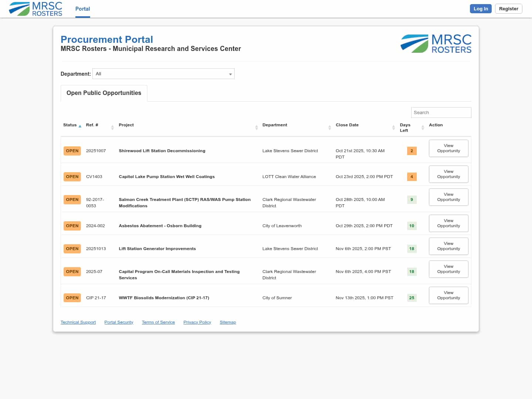The width and height of the screenshot is (532, 399).
Task: Open the Department dropdown
Action: point(163,74)
